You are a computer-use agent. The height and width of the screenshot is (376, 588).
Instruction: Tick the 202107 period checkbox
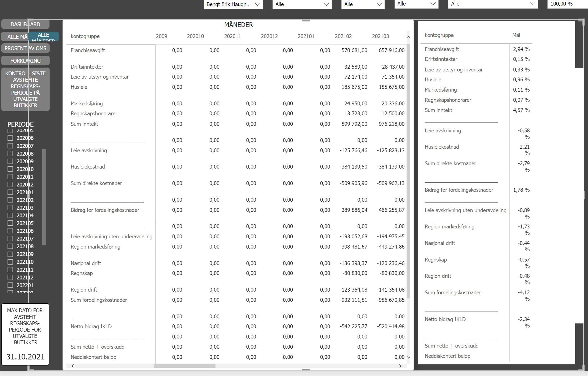click(x=10, y=239)
